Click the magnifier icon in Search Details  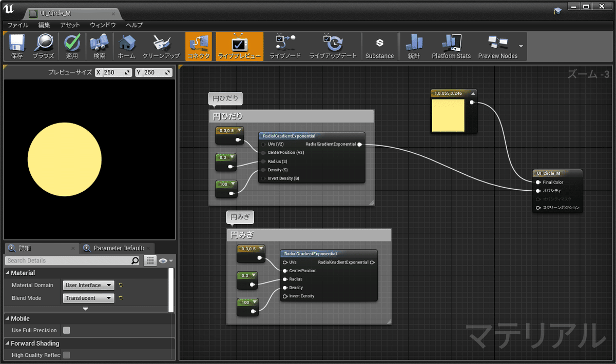pos(135,260)
